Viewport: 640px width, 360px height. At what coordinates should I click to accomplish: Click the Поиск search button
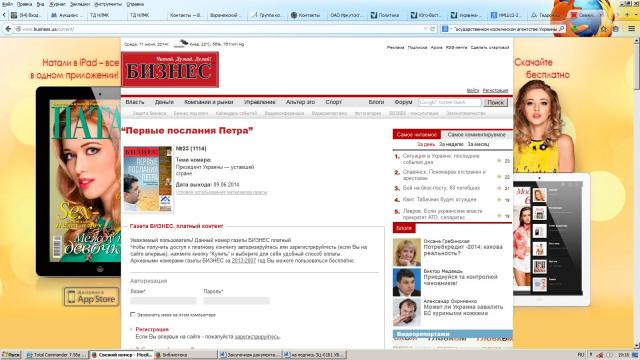496,102
